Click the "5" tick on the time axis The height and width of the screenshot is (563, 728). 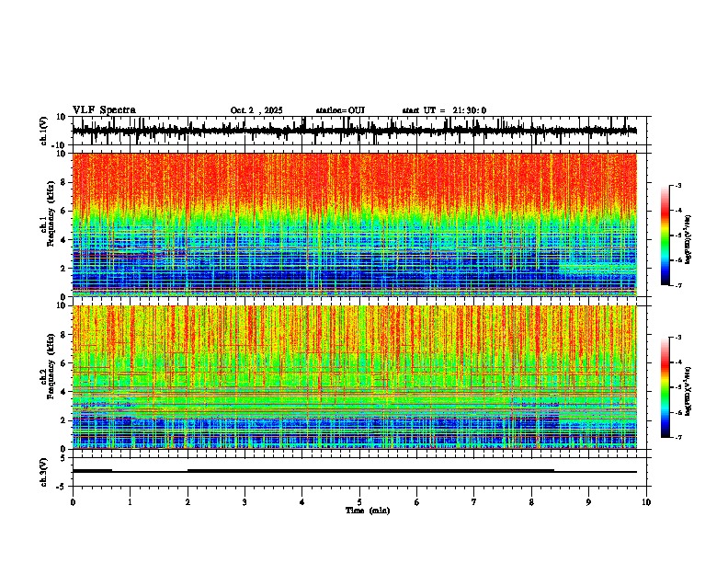tap(359, 502)
